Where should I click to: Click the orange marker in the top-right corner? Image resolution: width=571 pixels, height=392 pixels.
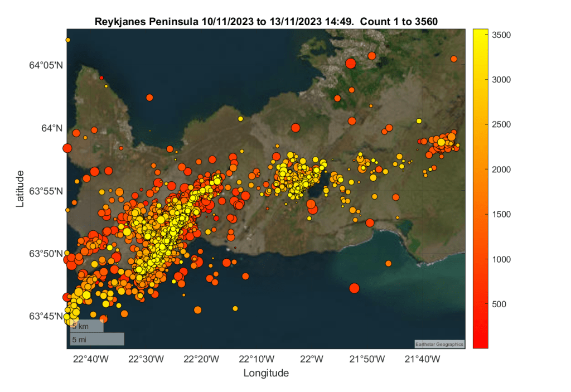tap(454, 59)
